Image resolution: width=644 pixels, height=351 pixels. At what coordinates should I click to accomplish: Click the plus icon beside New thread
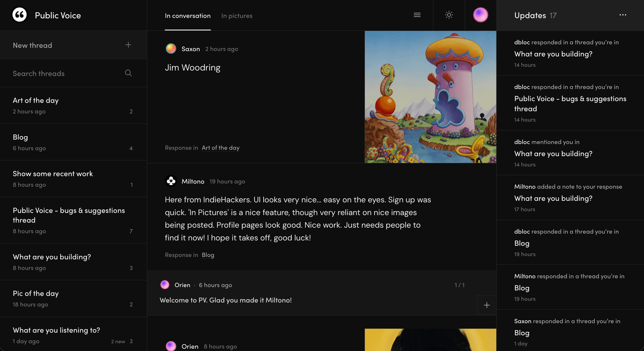pyautogui.click(x=128, y=45)
